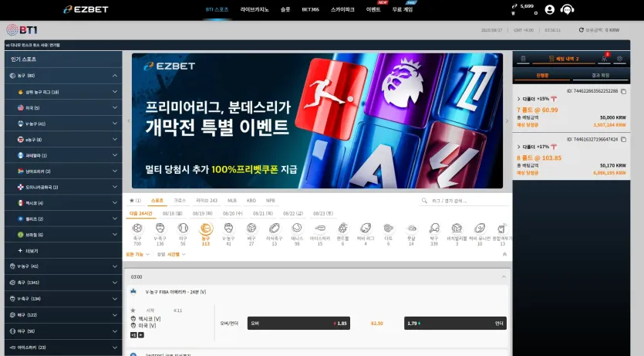Viewport: 644px width, 356px height.
Task: Open the customer support headset icon
Action: pyautogui.click(x=567, y=10)
